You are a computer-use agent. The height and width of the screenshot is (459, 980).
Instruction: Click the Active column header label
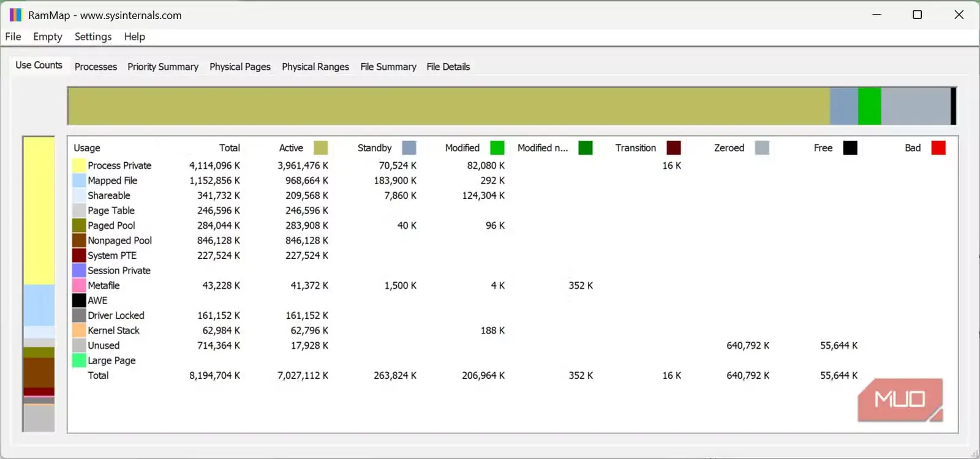[291, 148]
